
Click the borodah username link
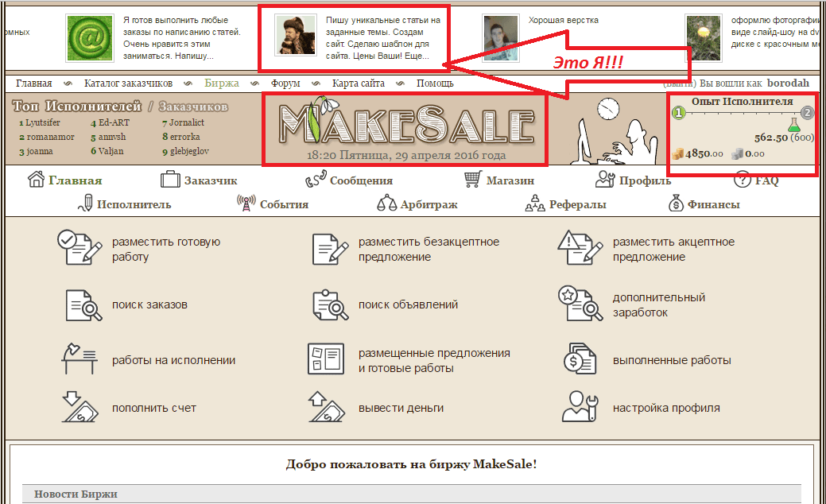pos(788,83)
